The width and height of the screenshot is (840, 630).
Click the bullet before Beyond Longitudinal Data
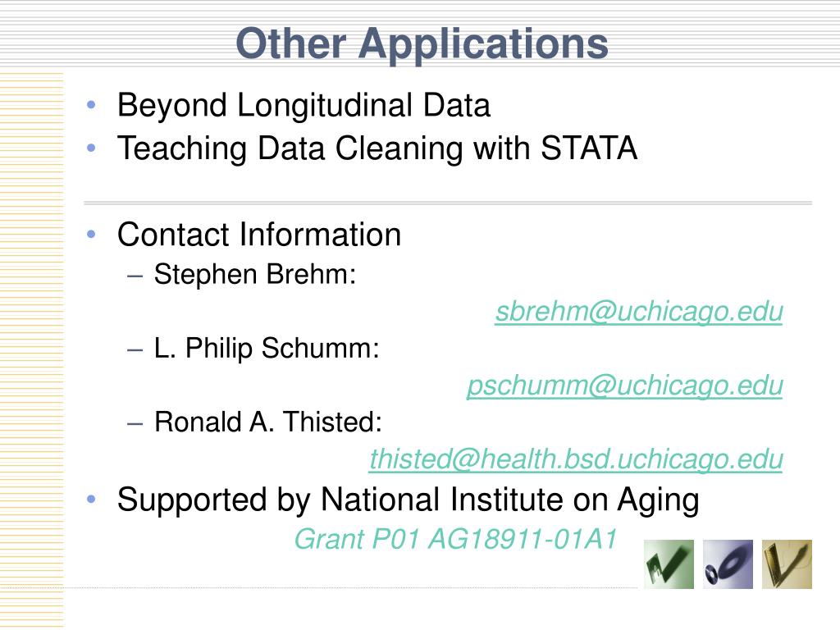(x=91, y=104)
